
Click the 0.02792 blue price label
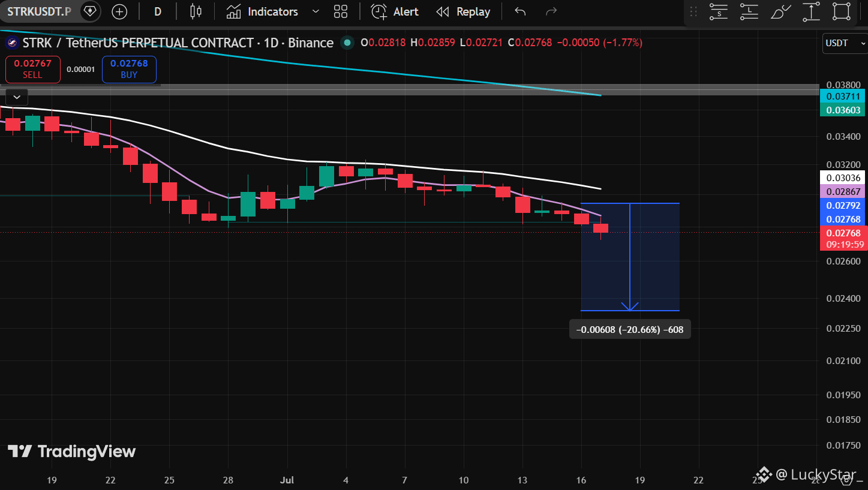click(x=843, y=206)
